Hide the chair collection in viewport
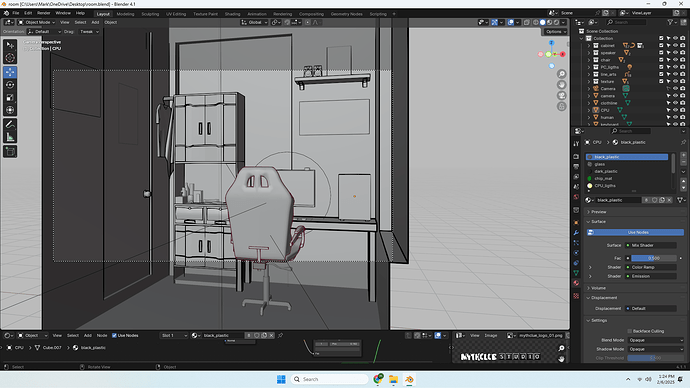 (675, 60)
